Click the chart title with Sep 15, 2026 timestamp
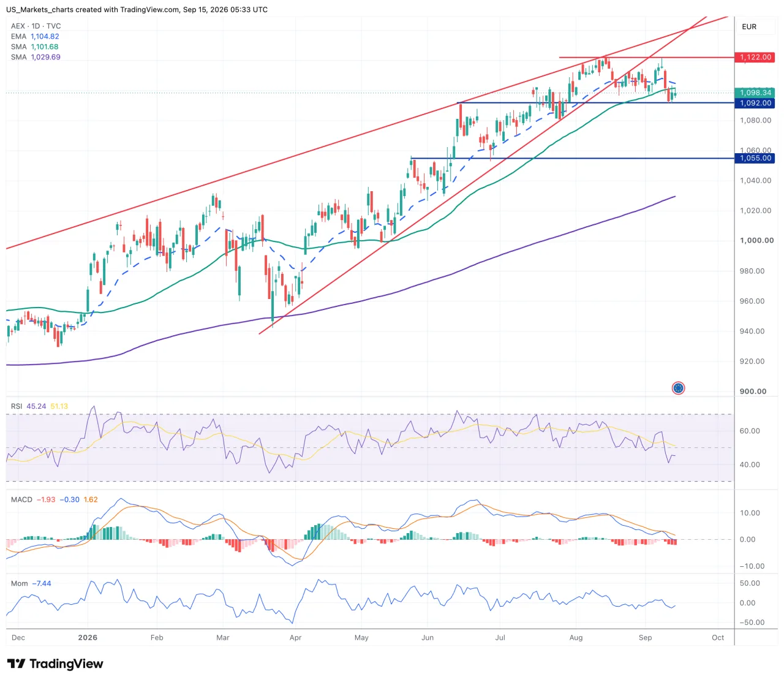784x682 pixels. [137, 10]
